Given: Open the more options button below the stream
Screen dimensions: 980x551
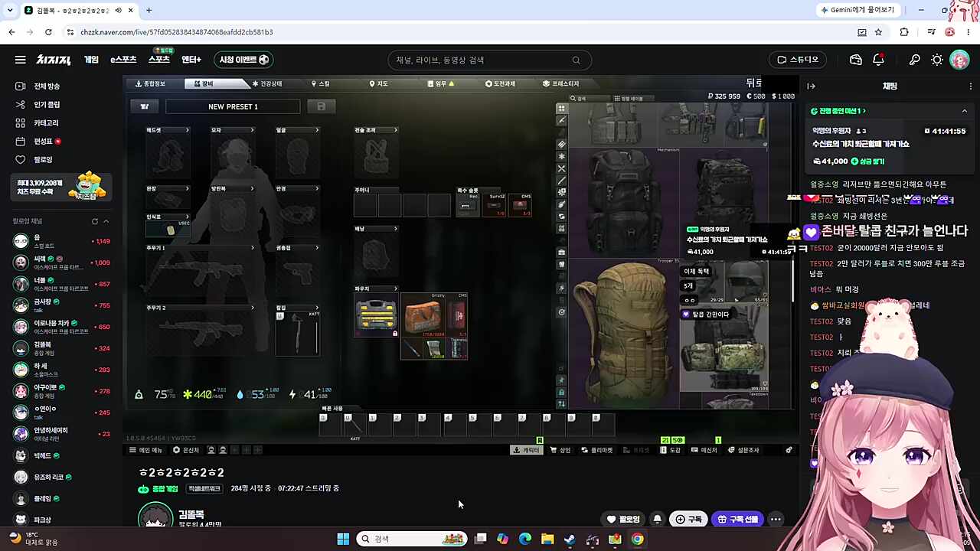Looking at the screenshot, I should [x=776, y=519].
